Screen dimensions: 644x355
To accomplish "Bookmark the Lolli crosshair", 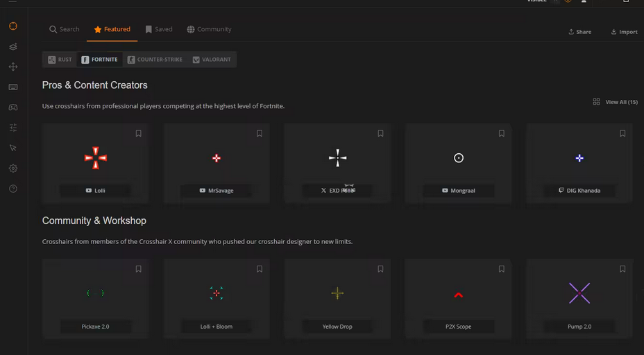I will 138,134.
